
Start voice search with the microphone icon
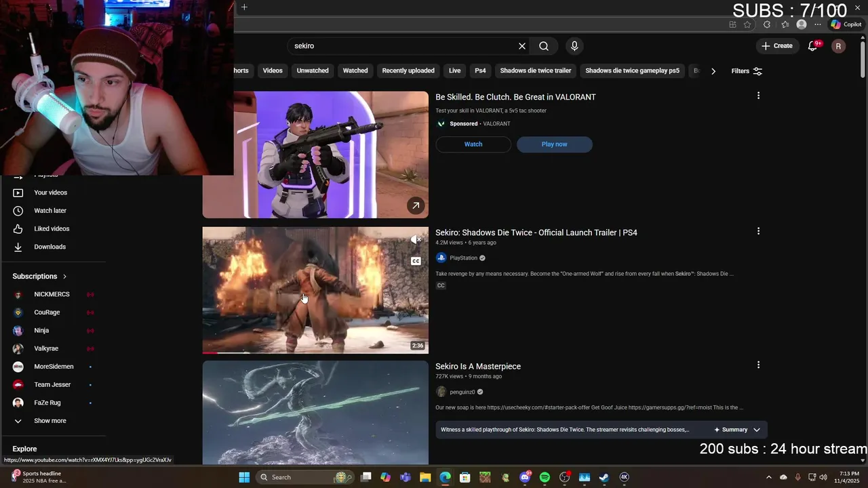click(x=574, y=46)
